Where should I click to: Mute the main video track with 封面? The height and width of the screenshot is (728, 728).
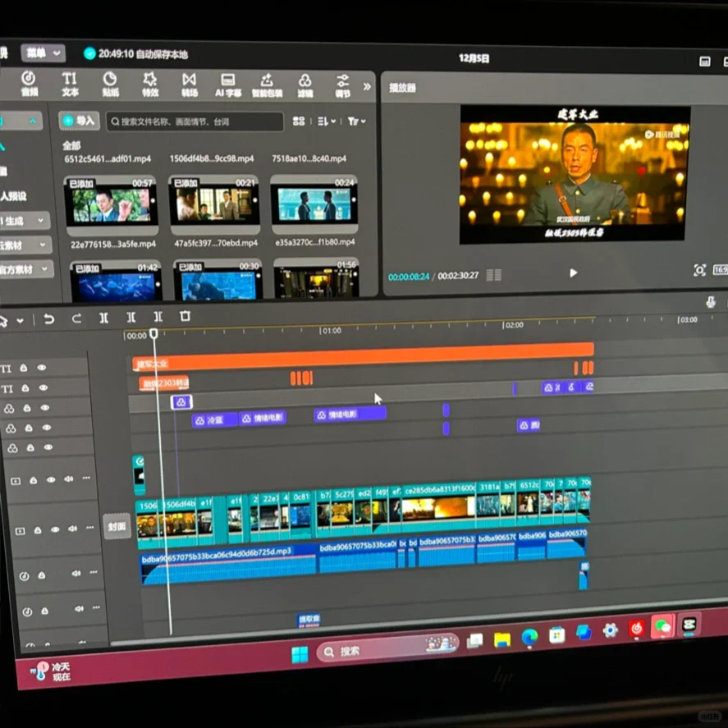click(73, 529)
